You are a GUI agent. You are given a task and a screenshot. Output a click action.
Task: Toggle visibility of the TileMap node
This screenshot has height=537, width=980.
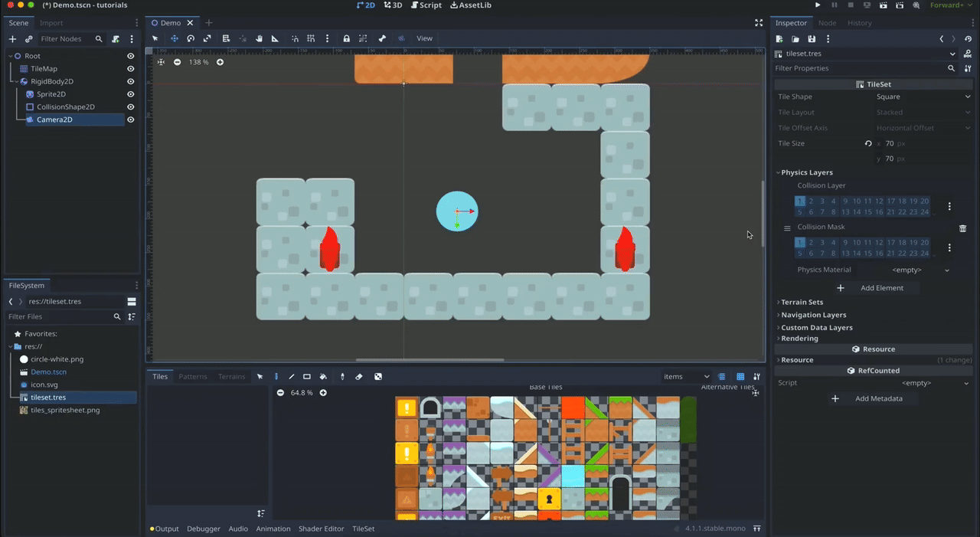pyautogui.click(x=131, y=69)
